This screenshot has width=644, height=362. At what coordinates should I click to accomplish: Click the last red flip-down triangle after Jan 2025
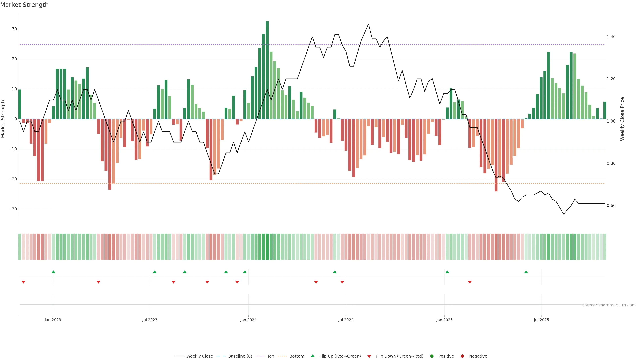pos(470,282)
